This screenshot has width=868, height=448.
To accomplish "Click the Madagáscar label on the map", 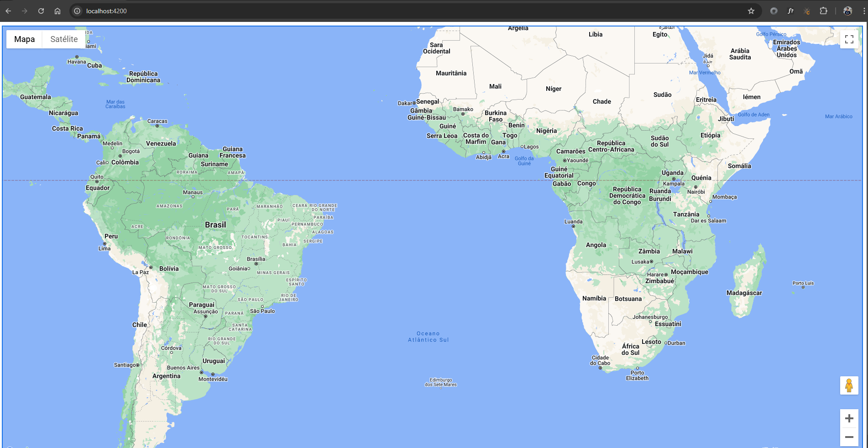I will click(744, 293).
